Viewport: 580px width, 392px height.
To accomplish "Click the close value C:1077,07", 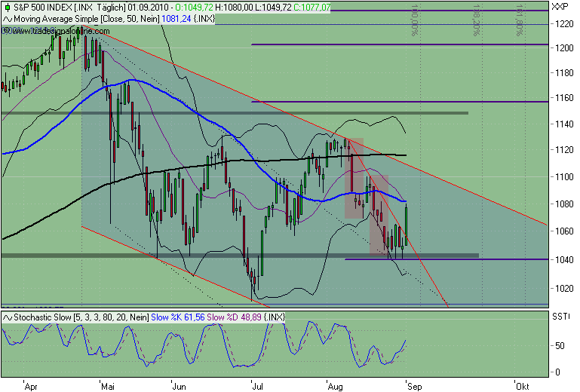I will coord(311,8).
